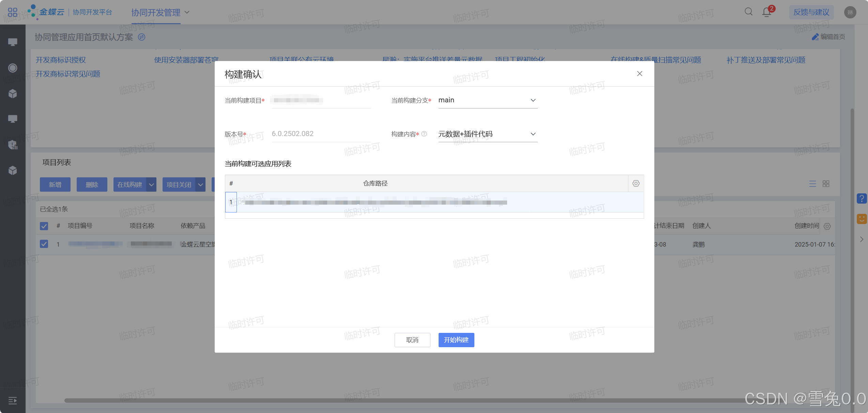Click the lower cube sidebar icon

tap(13, 170)
